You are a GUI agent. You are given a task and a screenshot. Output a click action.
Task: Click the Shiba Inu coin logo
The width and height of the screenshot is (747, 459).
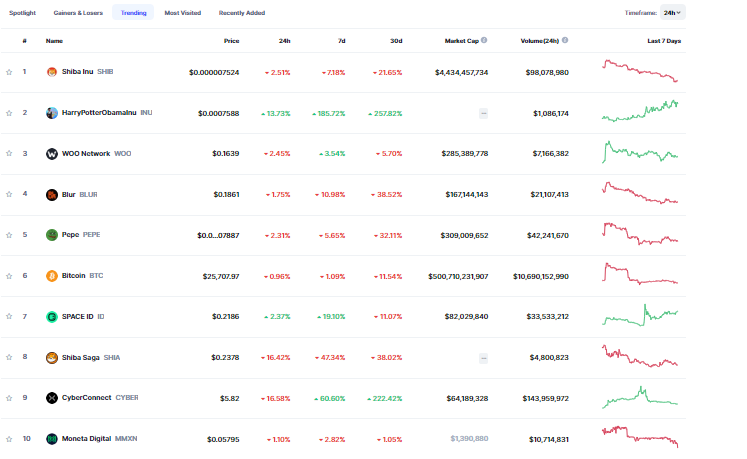coord(51,72)
